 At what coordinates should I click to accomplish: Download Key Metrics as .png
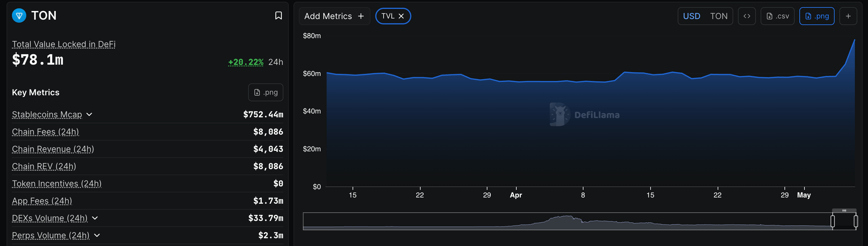(x=265, y=92)
